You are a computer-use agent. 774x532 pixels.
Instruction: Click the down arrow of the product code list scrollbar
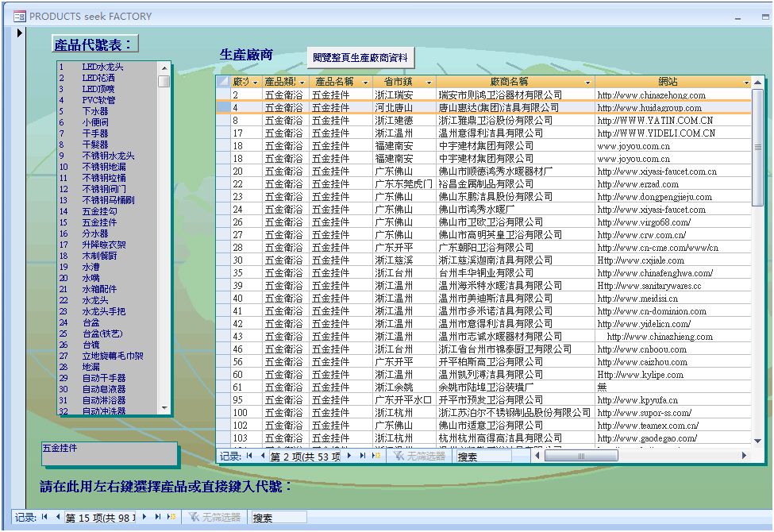[x=164, y=408]
